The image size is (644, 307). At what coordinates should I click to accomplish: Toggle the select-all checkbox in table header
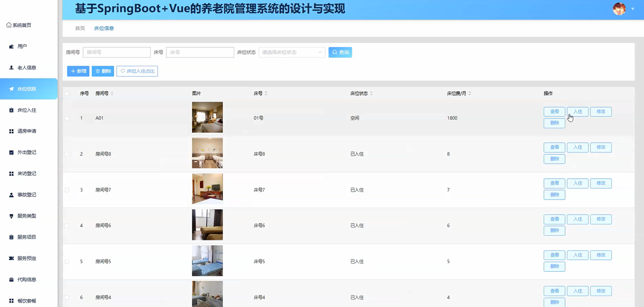click(x=67, y=93)
